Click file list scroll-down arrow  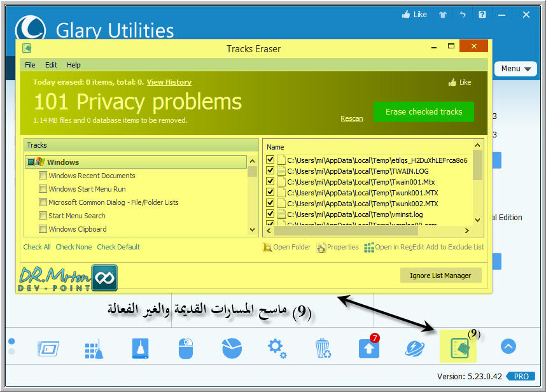click(477, 220)
